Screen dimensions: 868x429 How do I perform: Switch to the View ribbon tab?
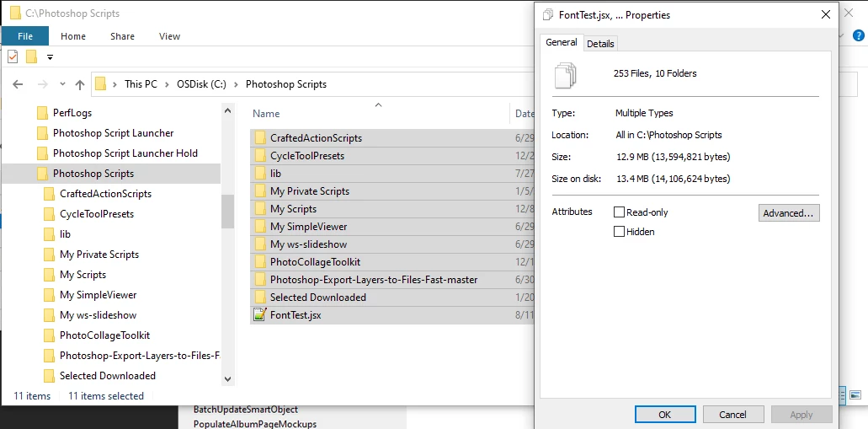click(x=169, y=36)
